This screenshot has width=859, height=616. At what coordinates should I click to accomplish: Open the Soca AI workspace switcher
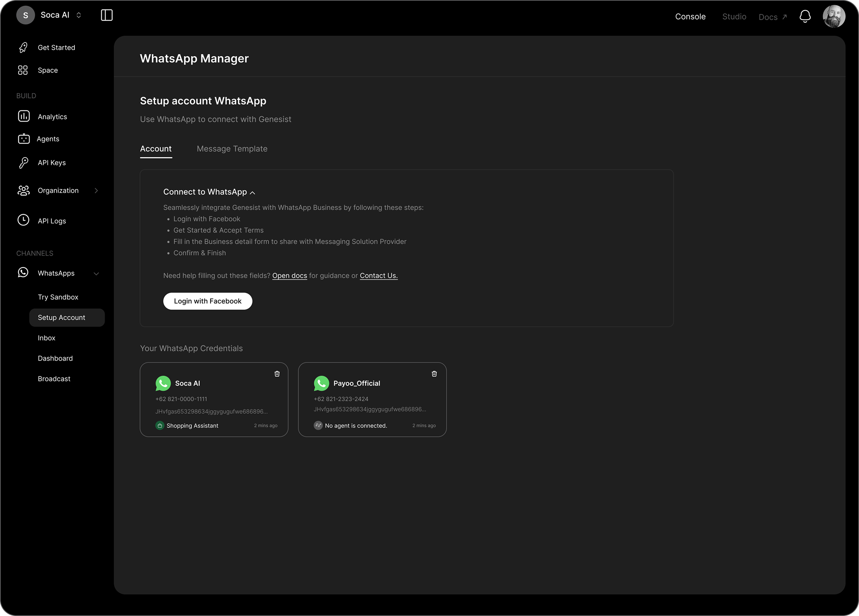click(x=78, y=15)
